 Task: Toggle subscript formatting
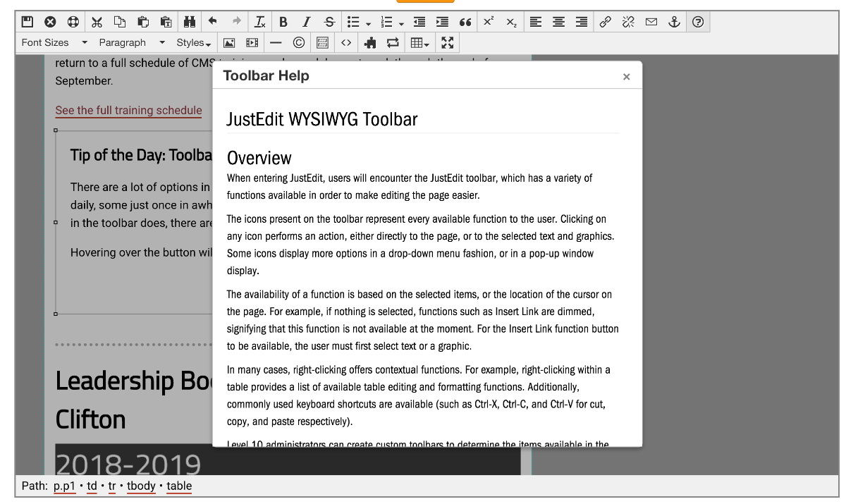click(x=511, y=23)
